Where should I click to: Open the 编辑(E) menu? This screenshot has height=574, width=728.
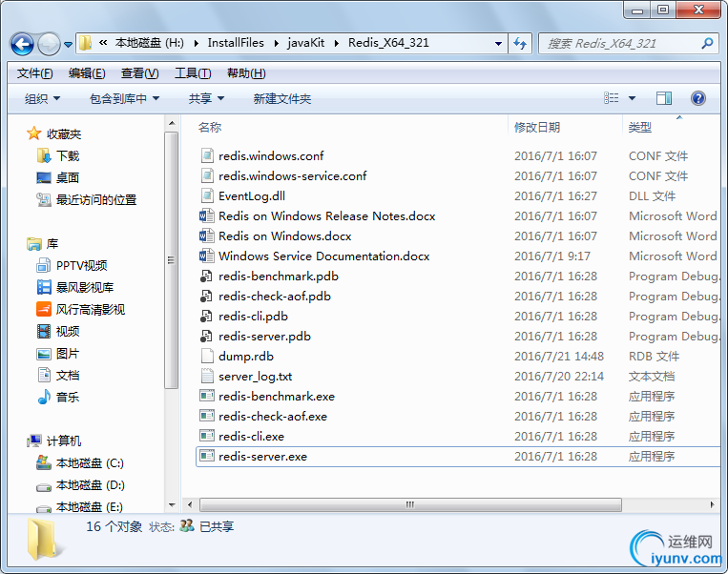[x=87, y=73]
